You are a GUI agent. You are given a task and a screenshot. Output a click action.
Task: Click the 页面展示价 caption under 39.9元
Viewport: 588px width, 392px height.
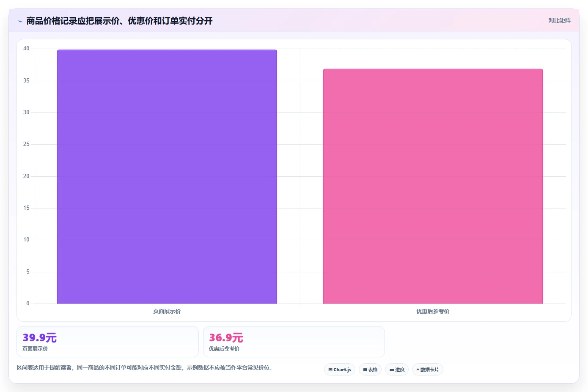[35, 349]
